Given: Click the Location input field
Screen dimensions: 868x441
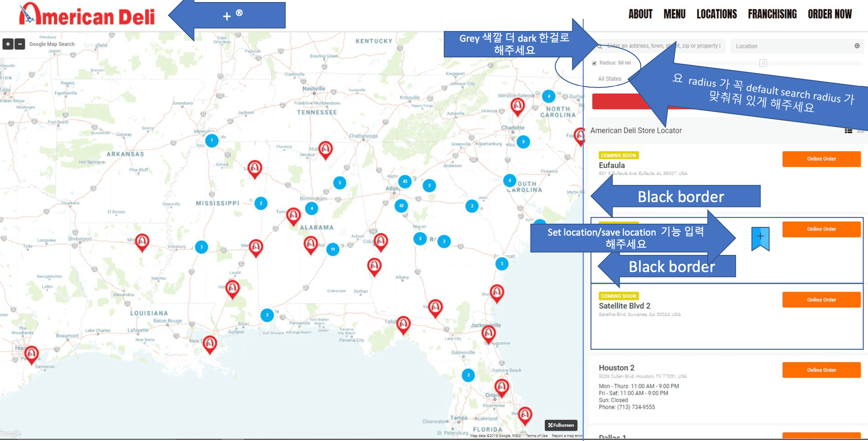Looking at the screenshot, I should tap(797, 46).
